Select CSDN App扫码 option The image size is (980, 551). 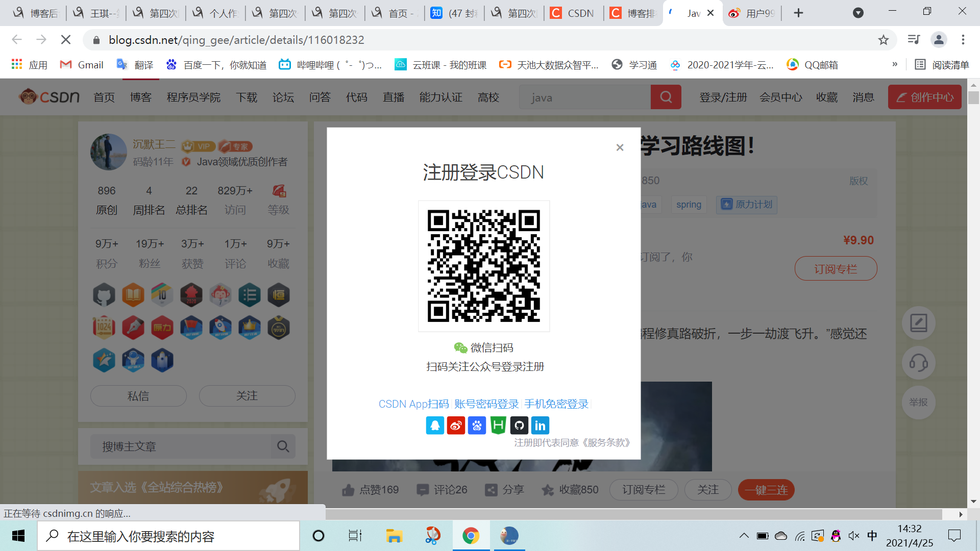[x=413, y=404]
